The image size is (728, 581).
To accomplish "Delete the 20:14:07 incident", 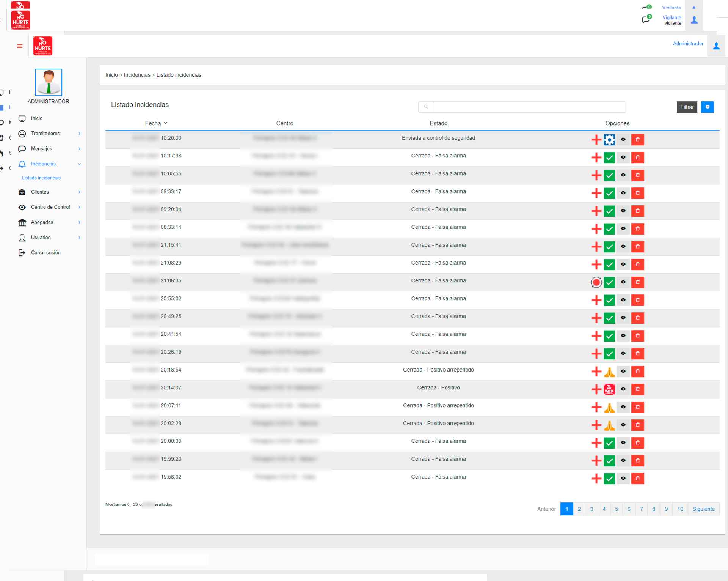I will (638, 389).
